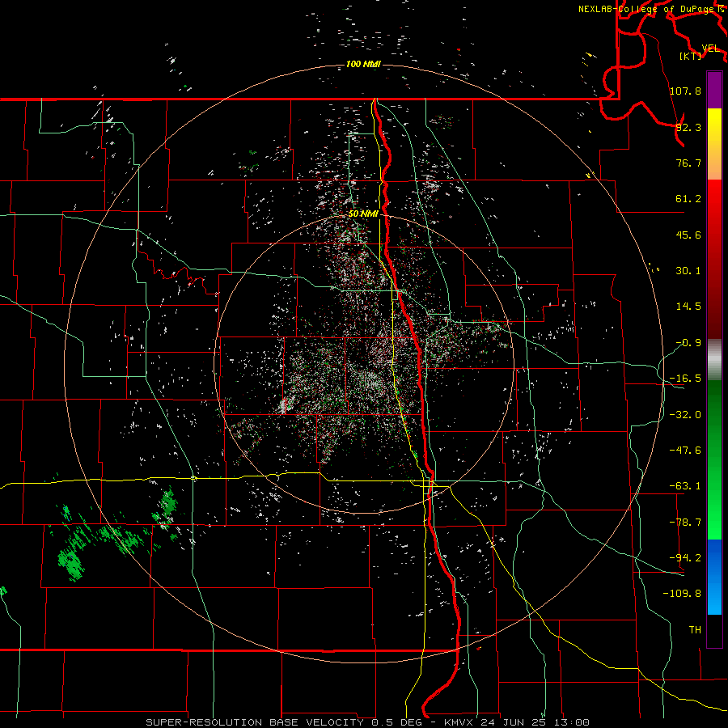Select the 30.1 scale value
The height and width of the screenshot is (728, 728).
tap(688, 271)
